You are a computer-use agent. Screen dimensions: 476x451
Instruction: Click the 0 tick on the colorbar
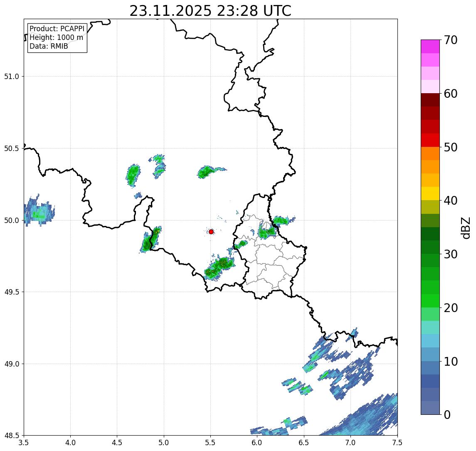coord(447,414)
